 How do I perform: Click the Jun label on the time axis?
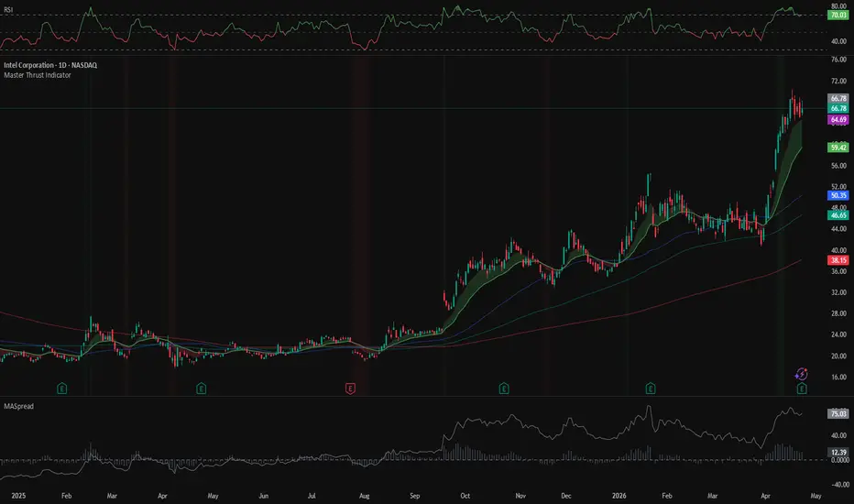pyautogui.click(x=264, y=496)
